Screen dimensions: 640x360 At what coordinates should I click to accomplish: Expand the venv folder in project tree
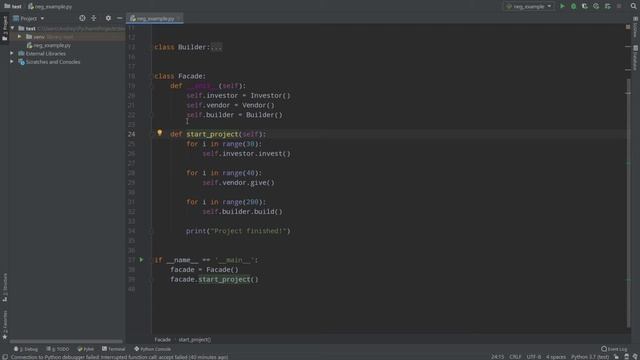[x=19, y=37]
